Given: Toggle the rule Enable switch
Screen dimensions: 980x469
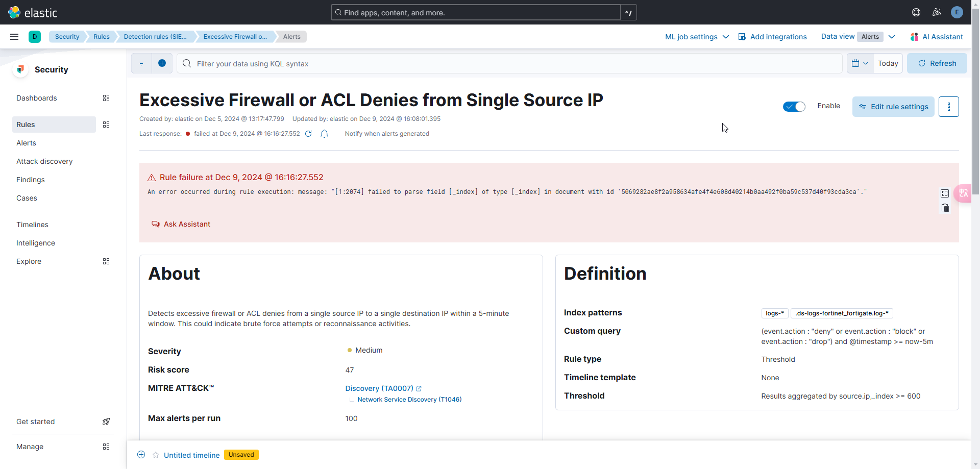Looking at the screenshot, I should pos(794,107).
